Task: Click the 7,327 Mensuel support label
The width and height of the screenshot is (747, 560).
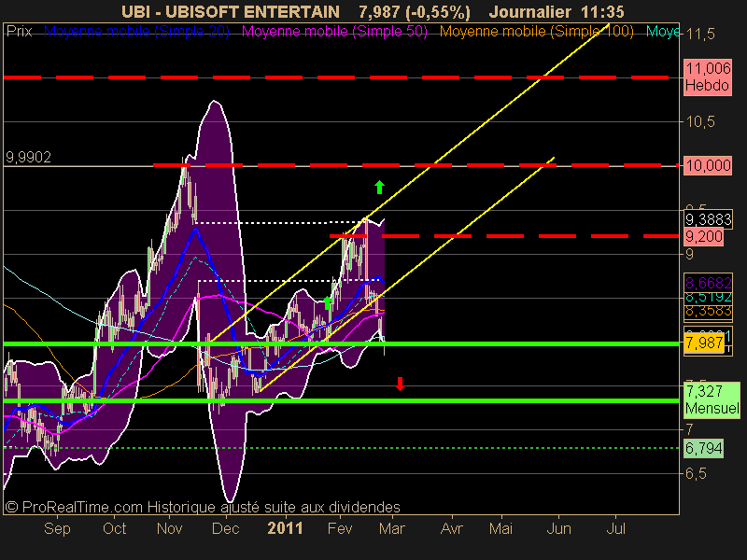Action: point(712,400)
